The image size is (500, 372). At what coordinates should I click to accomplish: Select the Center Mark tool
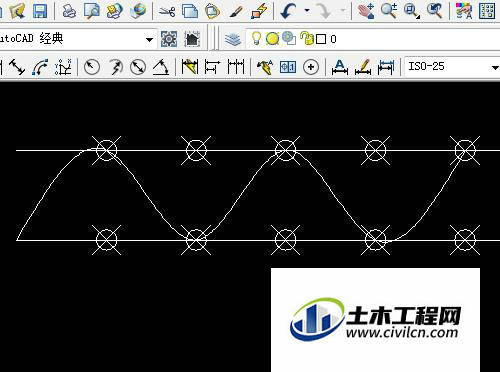pyautogui.click(x=311, y=67)
